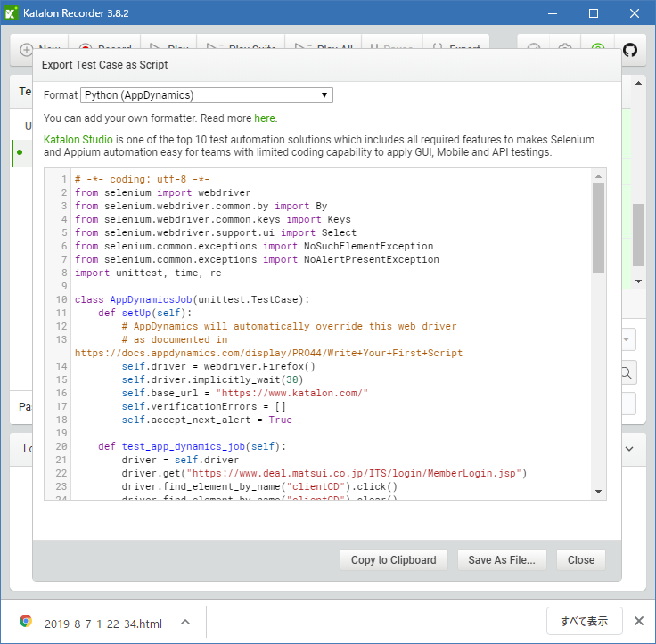Click the green status dot in the left panel
Screen dimensions: 656x644
[20, 152]
